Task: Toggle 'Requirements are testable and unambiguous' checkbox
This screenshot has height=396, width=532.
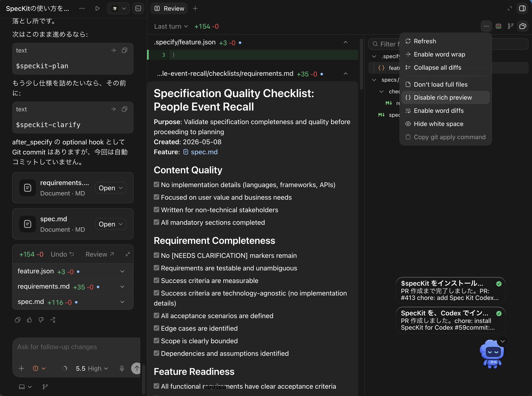Action: coord(156,268)
